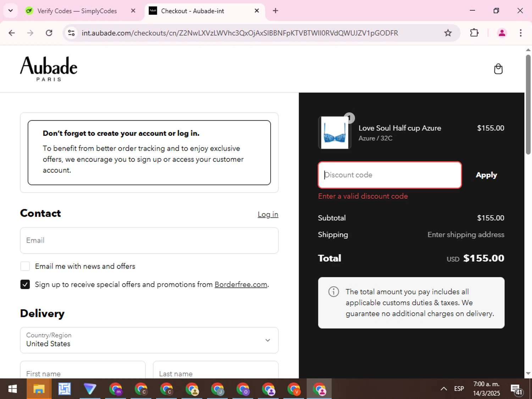Open Chrome profile 'm' taskbar icon
The image size is (532, 399).
pos(116,389)
